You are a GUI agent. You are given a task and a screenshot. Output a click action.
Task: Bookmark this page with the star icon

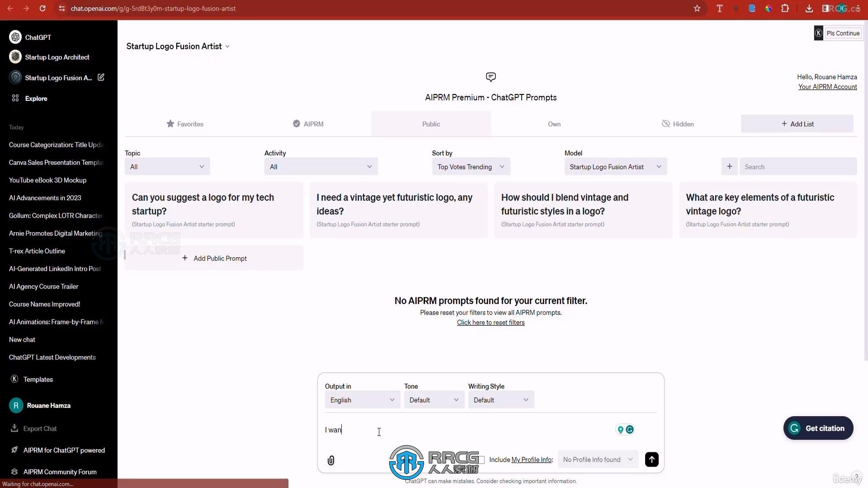click(697, 9)
